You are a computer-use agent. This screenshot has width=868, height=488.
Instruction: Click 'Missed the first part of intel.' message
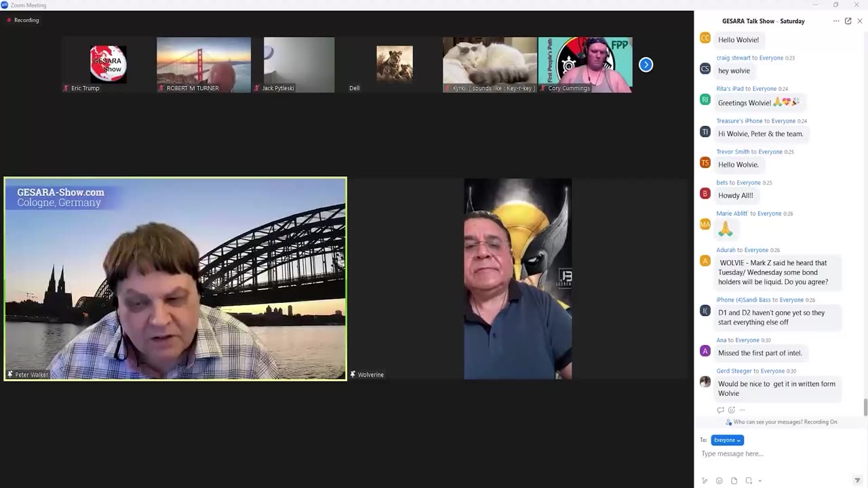click(760, 352)
